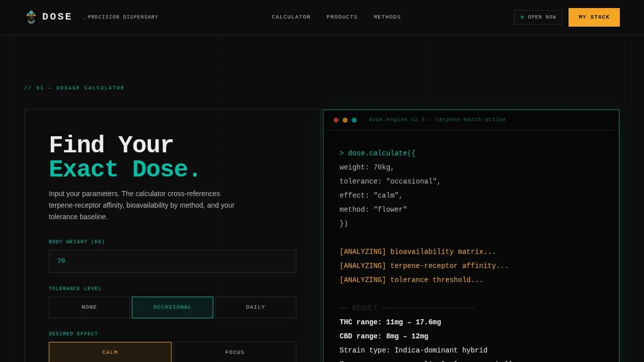Click '// 01 — DOSAGE CALCULATOR' section label
Screen dimensions: 644x362
(x=74, y=88)
